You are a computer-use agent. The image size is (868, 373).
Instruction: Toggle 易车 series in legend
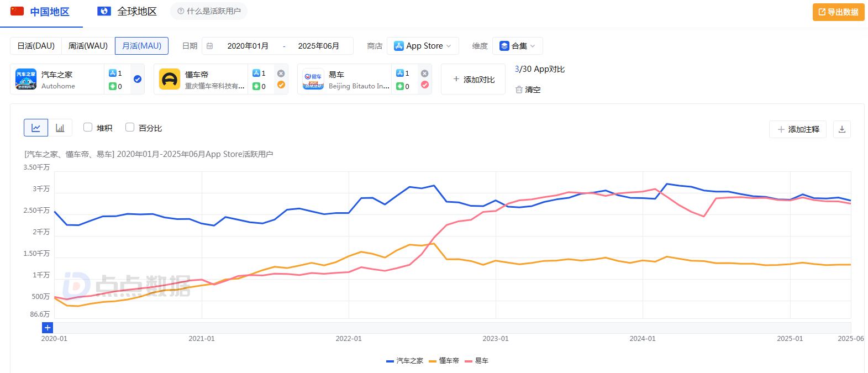(x=476, y=361)
